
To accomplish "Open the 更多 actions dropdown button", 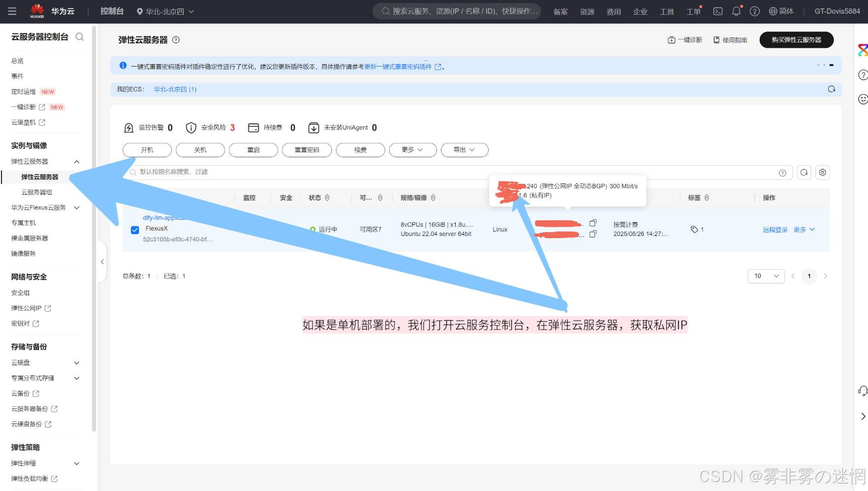I will 413,150.
